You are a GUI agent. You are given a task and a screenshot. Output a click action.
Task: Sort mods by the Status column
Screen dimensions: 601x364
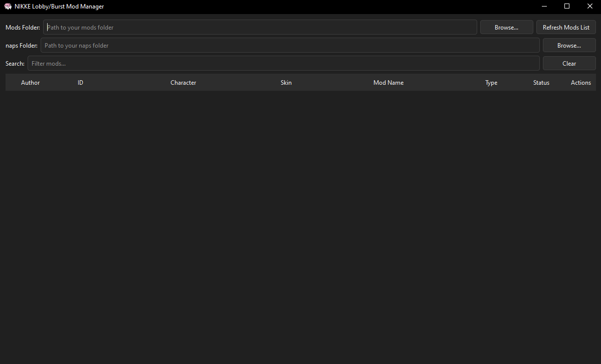[x=541, y=82]
